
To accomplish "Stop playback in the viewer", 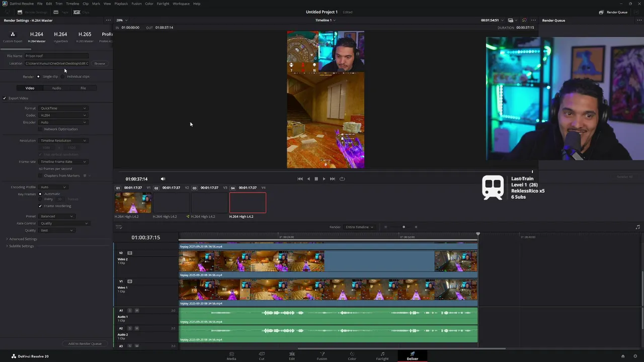I will point(316,179).
